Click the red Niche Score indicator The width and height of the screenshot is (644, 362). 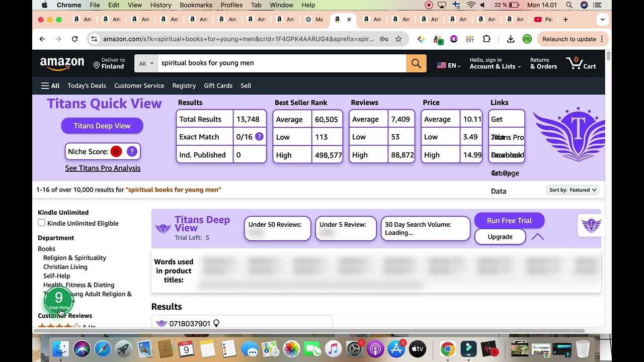116,151
